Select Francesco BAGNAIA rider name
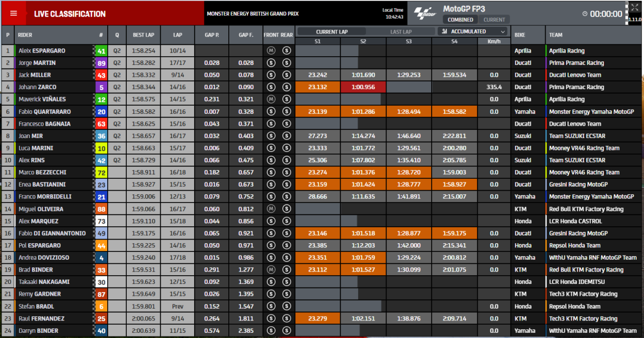The width and height of the screenshot is (644, 338). point(45,124)
